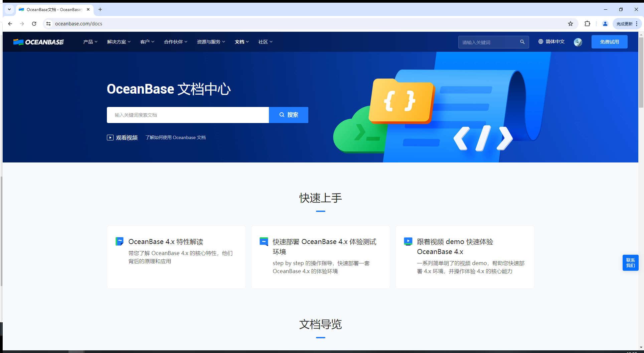Click the page vertical scrollbar thumb
This screenshot has height=353, width=644.
(x=641, y=72)
